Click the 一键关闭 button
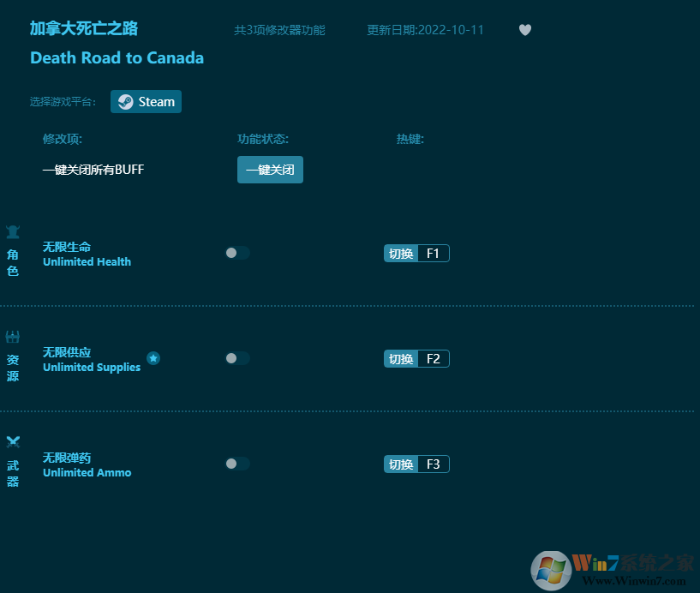The height and width of the screenshot is (593, 700). point(270,170)
